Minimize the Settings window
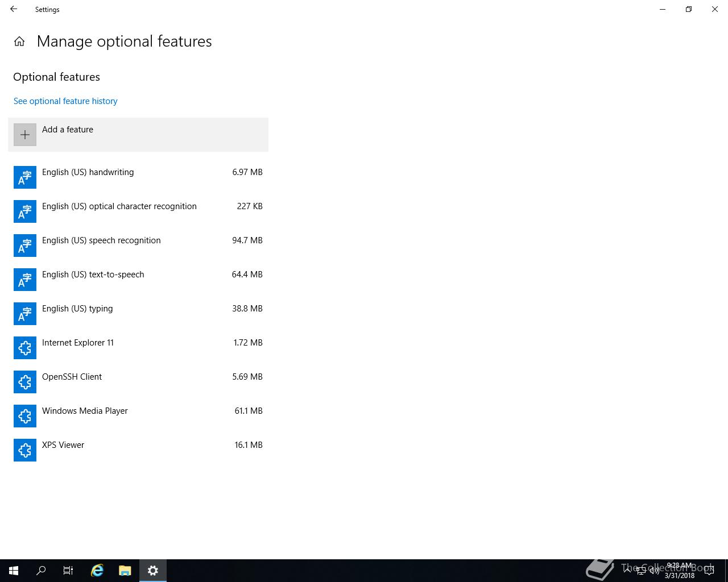Image resolution: width=728 pixels, height=582 pixels. coord(663,9)
